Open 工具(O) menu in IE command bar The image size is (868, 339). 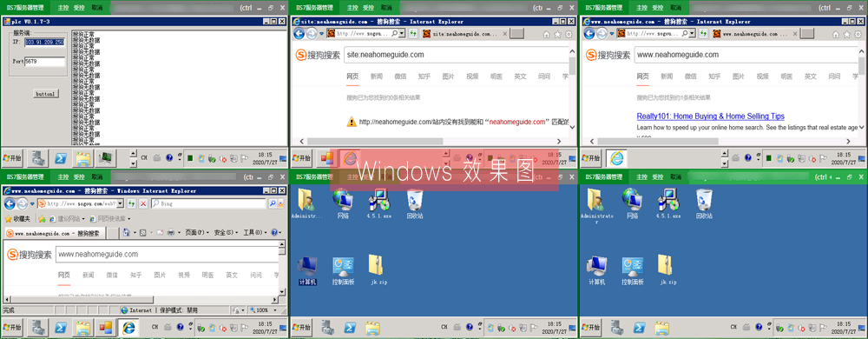(255, 233)
